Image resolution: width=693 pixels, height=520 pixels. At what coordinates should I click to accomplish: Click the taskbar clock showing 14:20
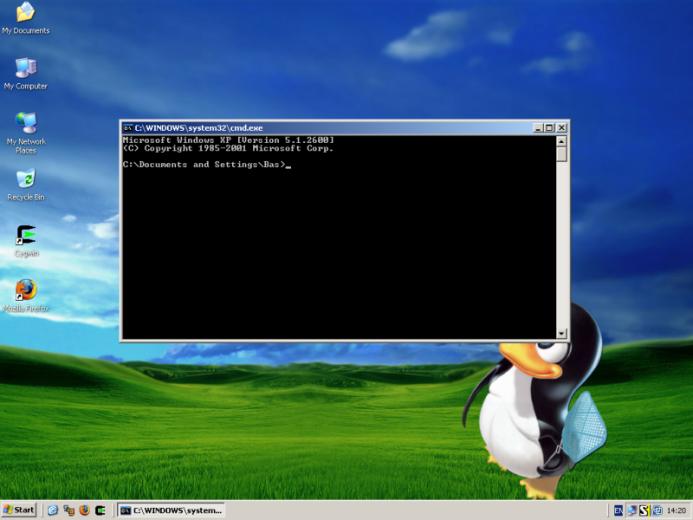(x=676, y=511)
